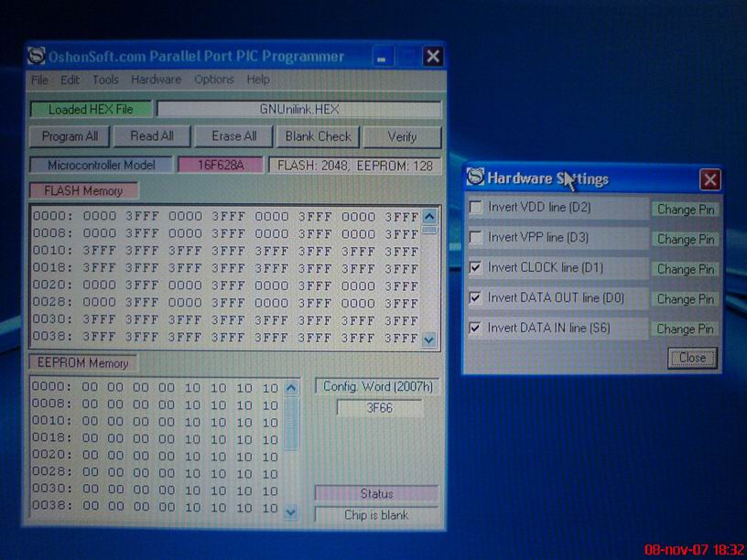Click the EEPROM Memory label
The height and width of the screenshot is (560, 747).
click(x=83, y=363)
